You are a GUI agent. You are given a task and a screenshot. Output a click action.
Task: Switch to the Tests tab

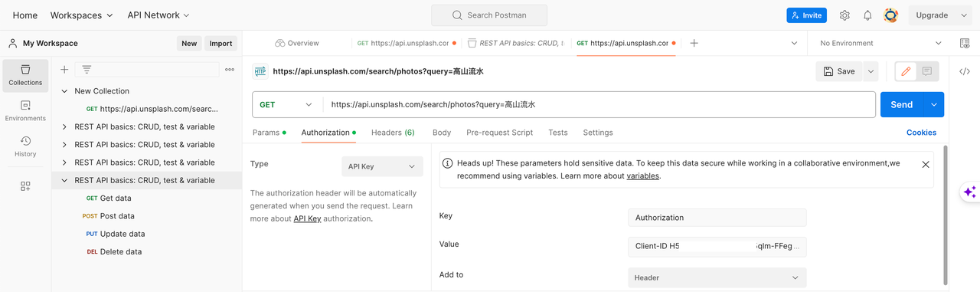click(x=558, y=133)
